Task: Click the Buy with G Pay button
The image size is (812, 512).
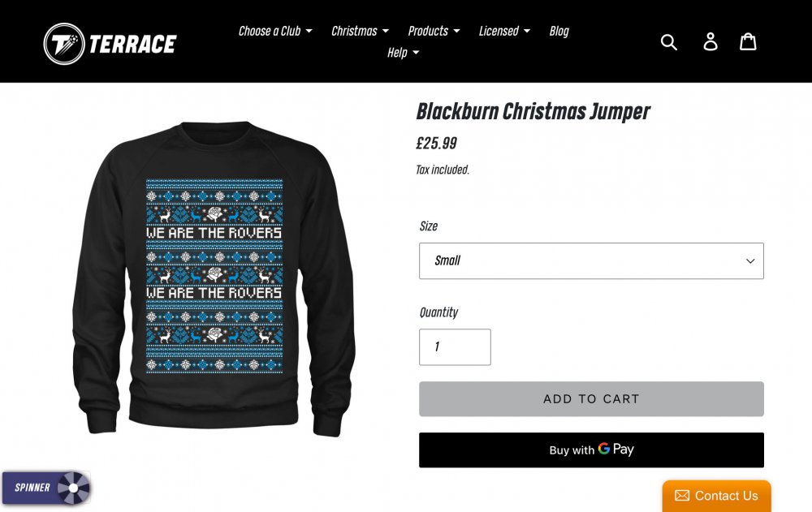Action: pyautogui.click(x=591, y=450)
